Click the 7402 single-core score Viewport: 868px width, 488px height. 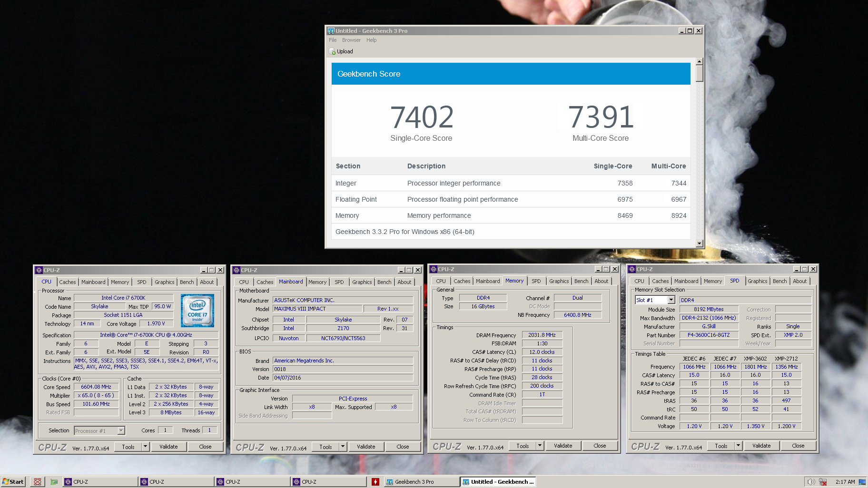[x=422, y=117]
